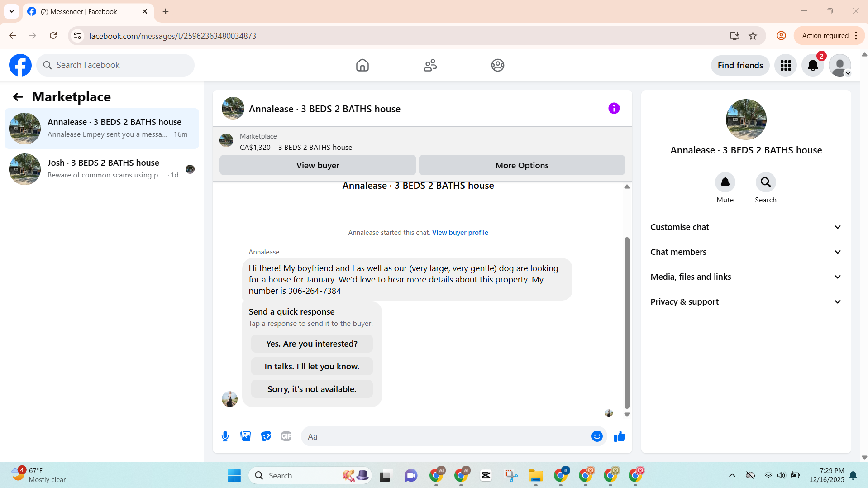Click the large listing photo in right panel

(746, 120)
